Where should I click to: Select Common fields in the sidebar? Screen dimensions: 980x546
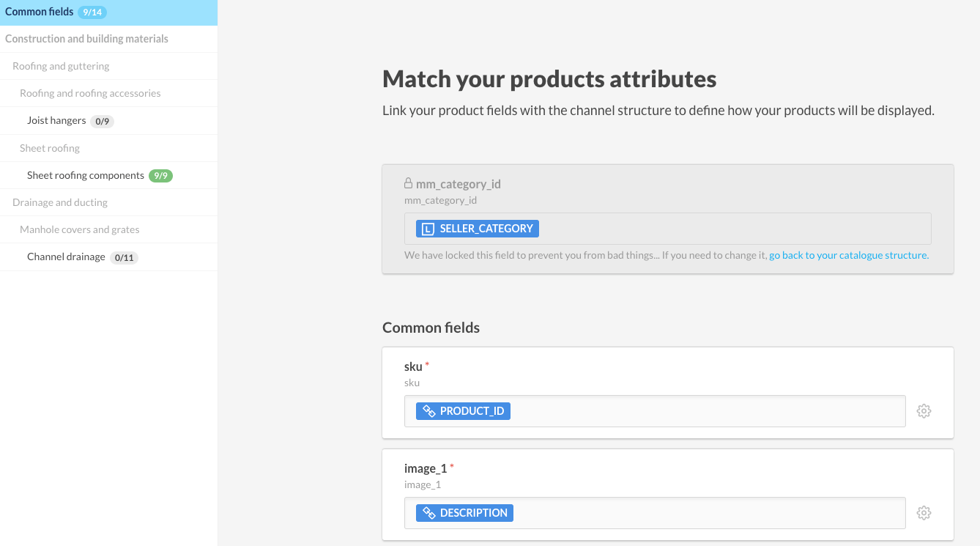40,12
